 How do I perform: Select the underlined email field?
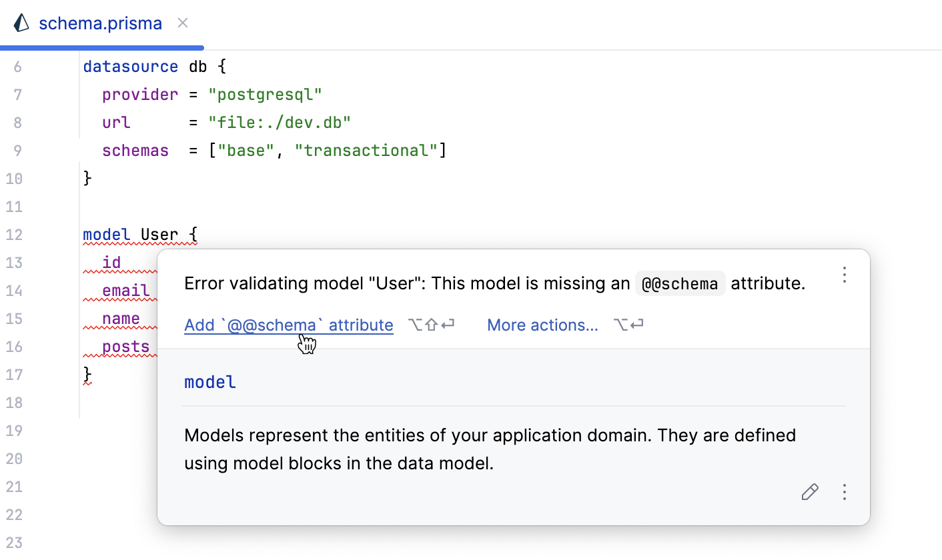(x=125, y=291)
